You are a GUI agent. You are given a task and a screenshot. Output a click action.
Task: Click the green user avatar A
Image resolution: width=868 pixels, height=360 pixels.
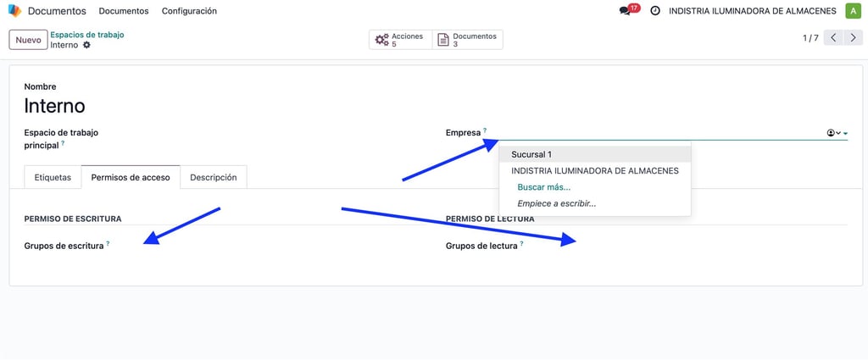pos(853,11)
